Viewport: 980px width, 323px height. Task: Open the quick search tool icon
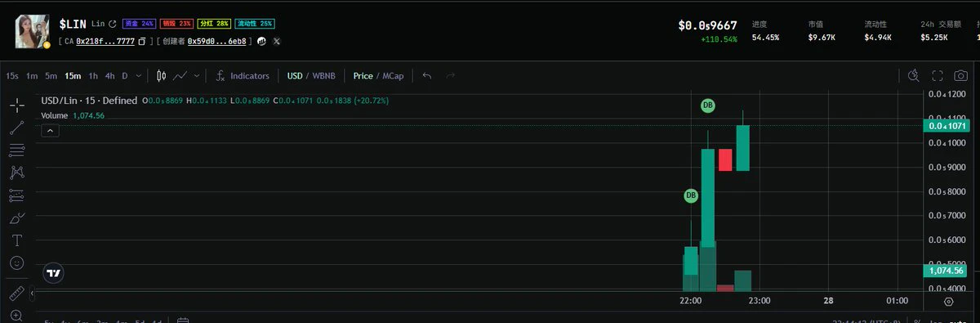[914, 76]
